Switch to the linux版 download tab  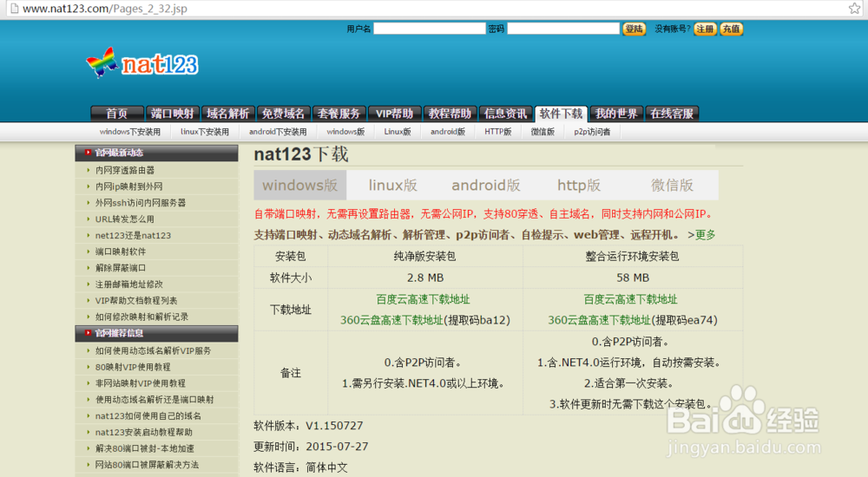click(393, 185)
